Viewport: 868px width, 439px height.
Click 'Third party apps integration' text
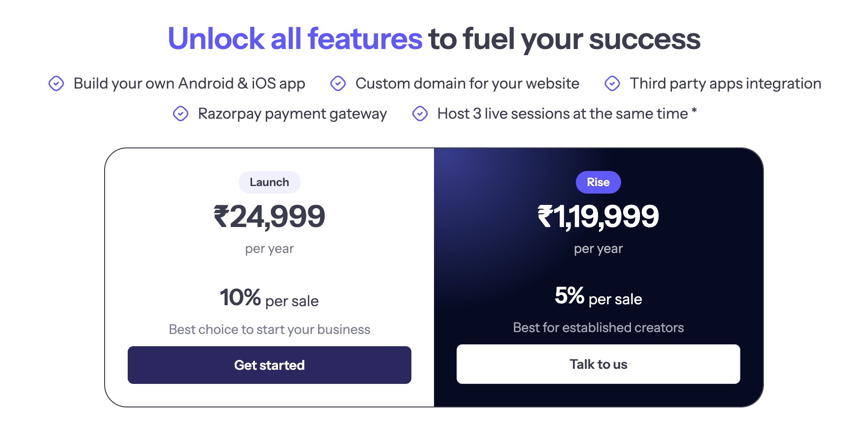coord(726,84)
